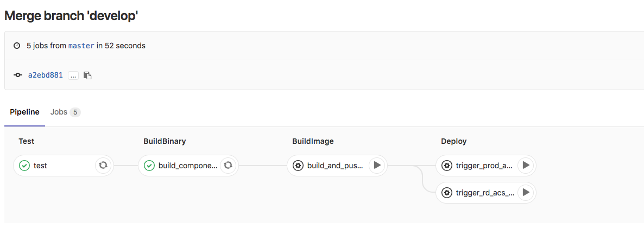Run the trigger_prod_a deploy job

tap(526, 166)
